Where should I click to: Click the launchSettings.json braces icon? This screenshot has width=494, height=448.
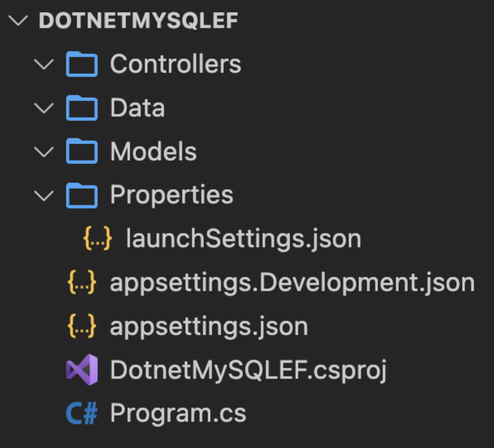[x=98, y=239]
